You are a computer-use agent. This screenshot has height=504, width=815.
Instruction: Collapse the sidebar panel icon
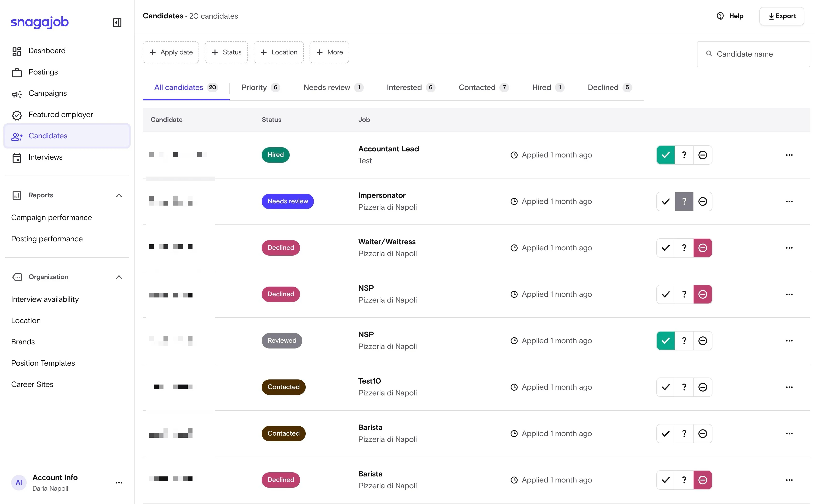117,22
